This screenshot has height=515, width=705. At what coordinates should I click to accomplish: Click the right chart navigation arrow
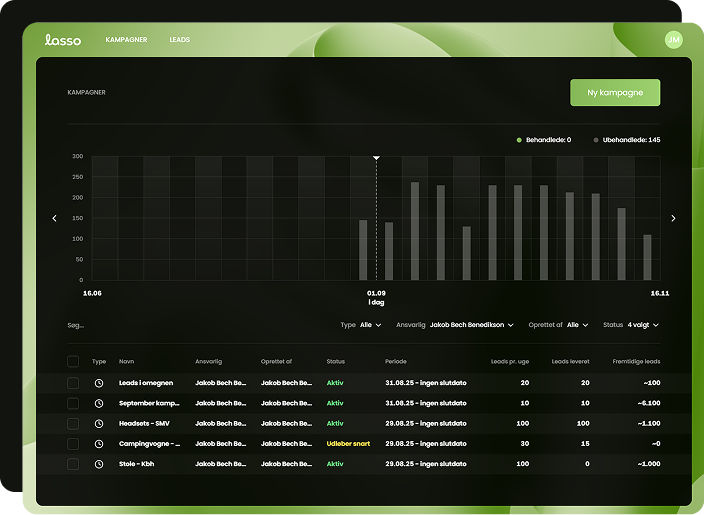673,218
